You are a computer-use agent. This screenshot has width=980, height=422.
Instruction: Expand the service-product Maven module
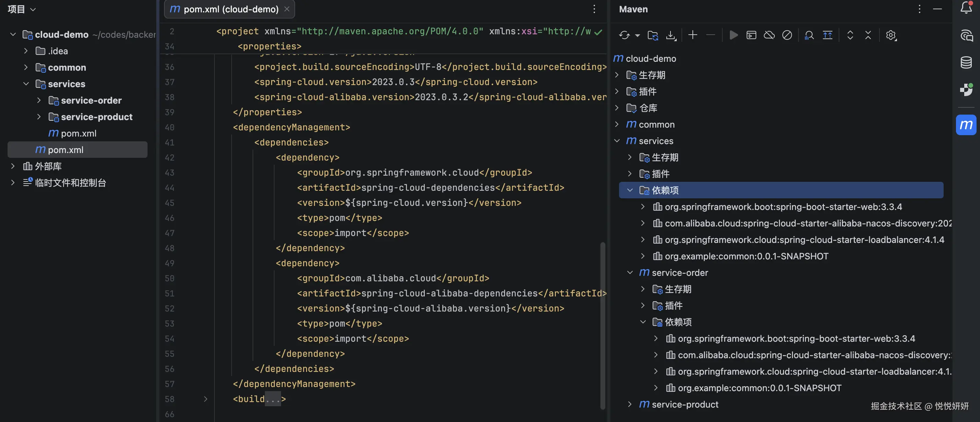coord(630,404)
